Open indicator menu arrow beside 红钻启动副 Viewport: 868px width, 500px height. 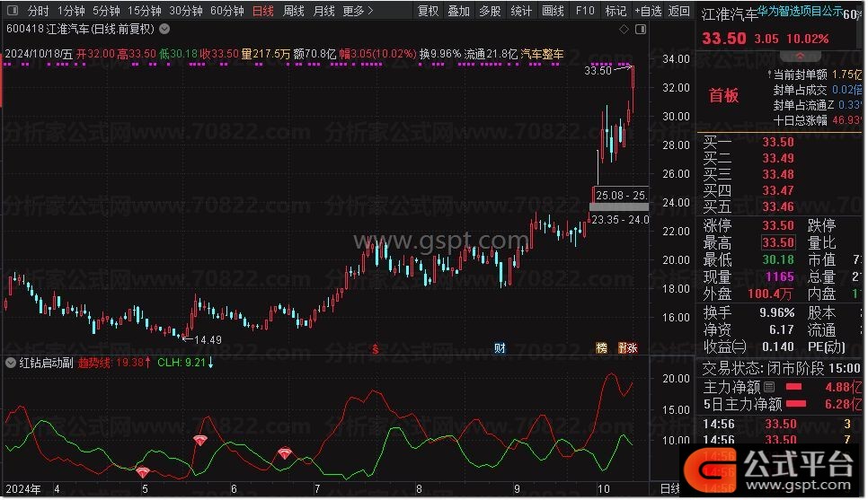coord(11,363)
